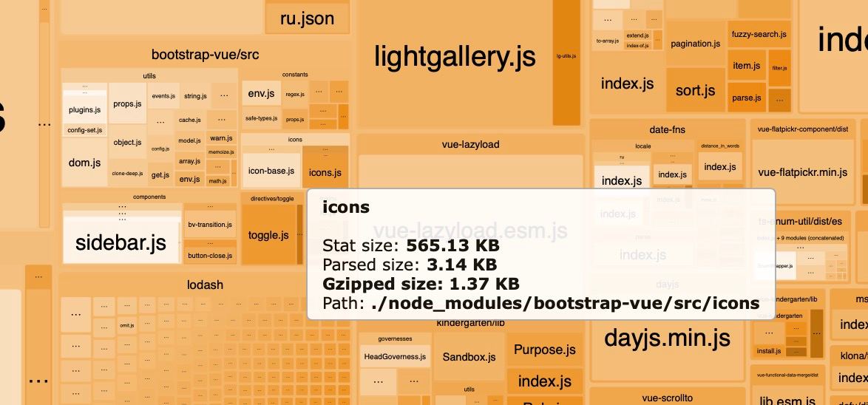
Task: Select env.js inside the utils folder
Action: pos(189,179)
